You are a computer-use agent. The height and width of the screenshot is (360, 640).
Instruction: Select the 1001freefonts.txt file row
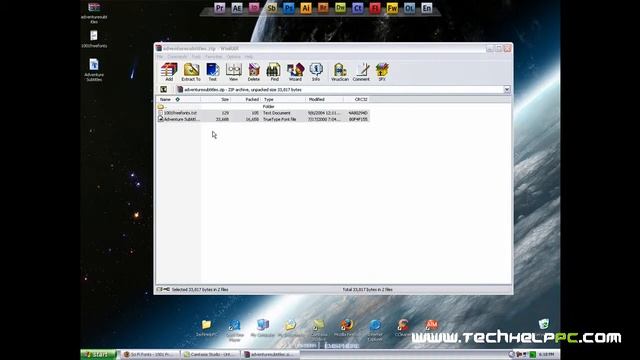coord(263,113)
